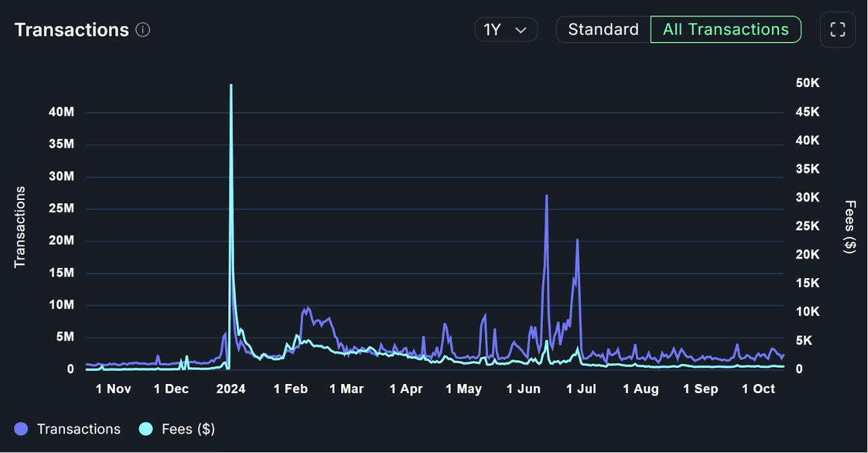Click the 1 Mar x-axis label
Image resolution: width=868 pixels, height=453 pixels.
pos(347,388)
